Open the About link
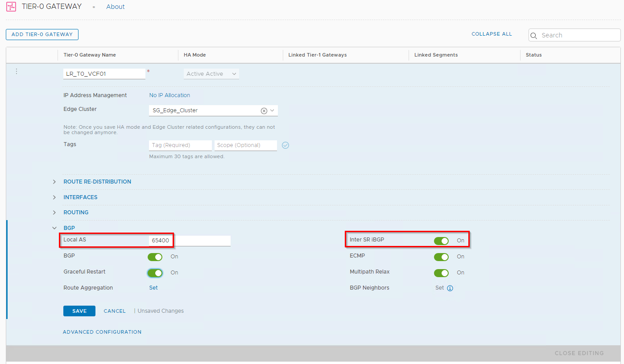 115,7
